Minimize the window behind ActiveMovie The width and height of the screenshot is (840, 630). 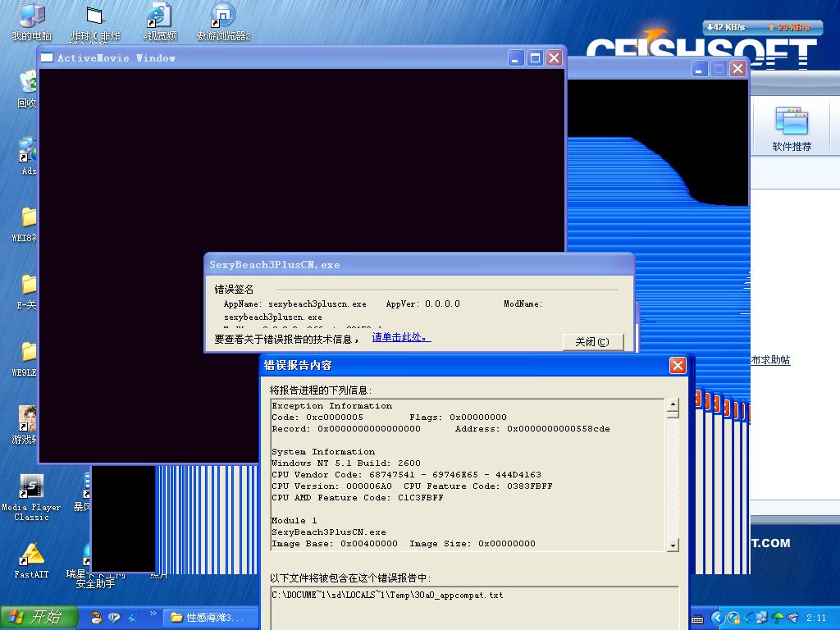[x=699, y=69]
